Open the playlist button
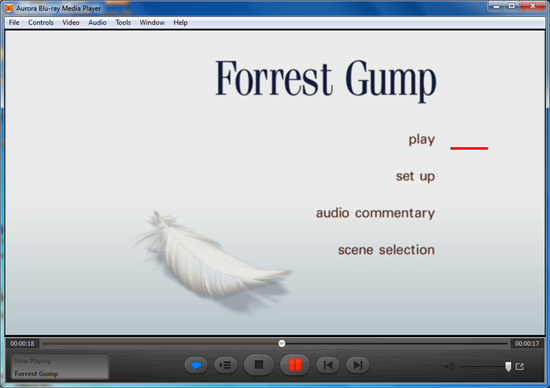This screenshot has height=388, width=550. (226, 365)
